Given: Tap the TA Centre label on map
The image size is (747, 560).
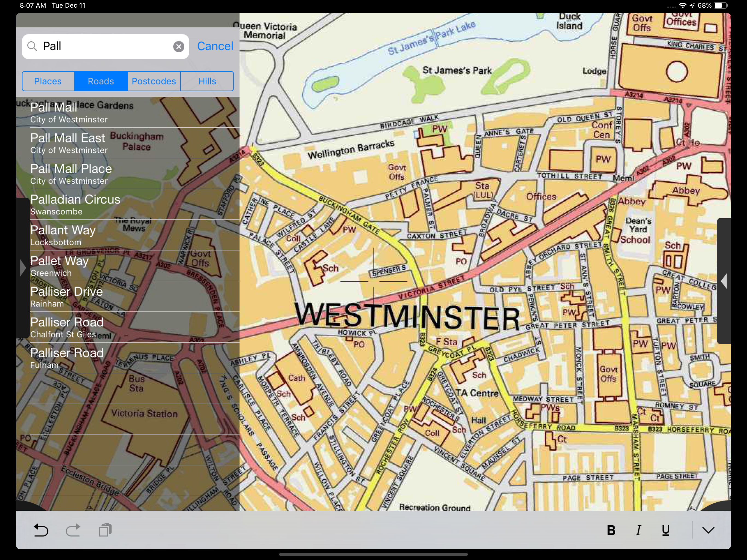Looking at the screenshot, I should point(477,393).
